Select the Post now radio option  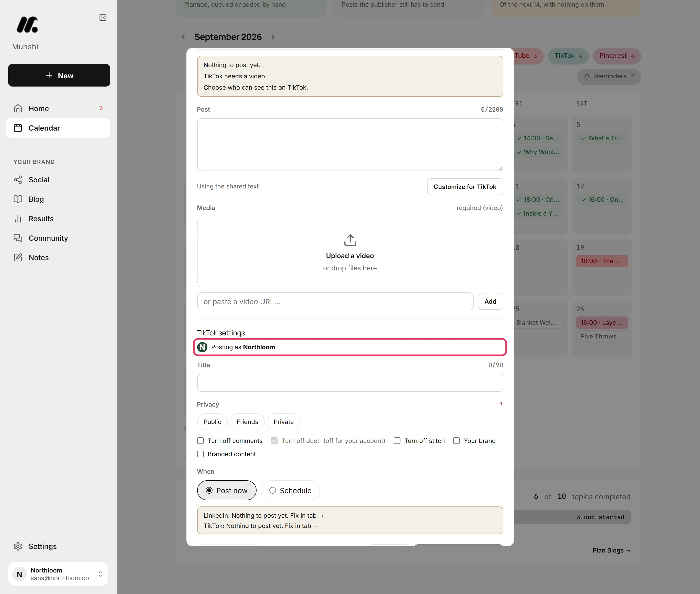227,490
